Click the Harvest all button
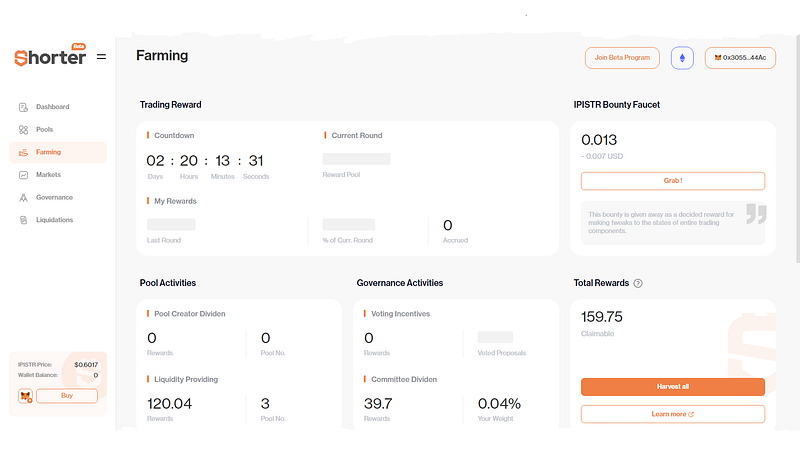This screenshot has width=800, height=449. 672,387
